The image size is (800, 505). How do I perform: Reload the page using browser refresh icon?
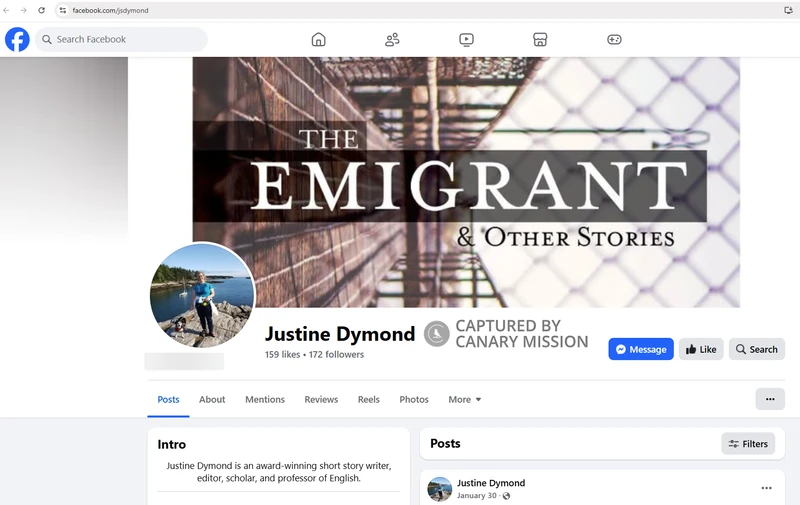pos(41,10)
